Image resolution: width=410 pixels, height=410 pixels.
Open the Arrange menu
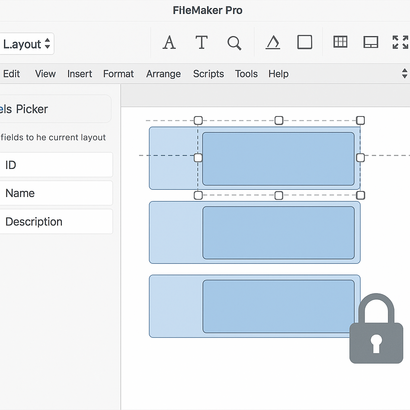[163, 74]
